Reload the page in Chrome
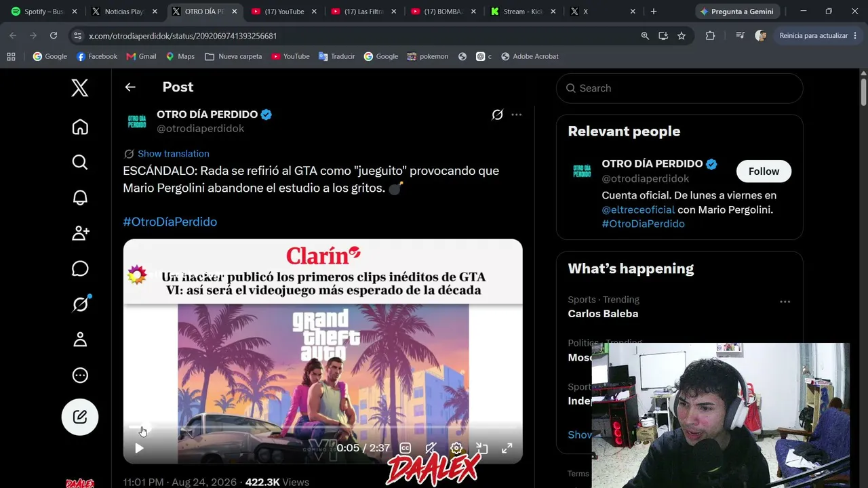This screenshot has width=868, height=488. [54, 35]
